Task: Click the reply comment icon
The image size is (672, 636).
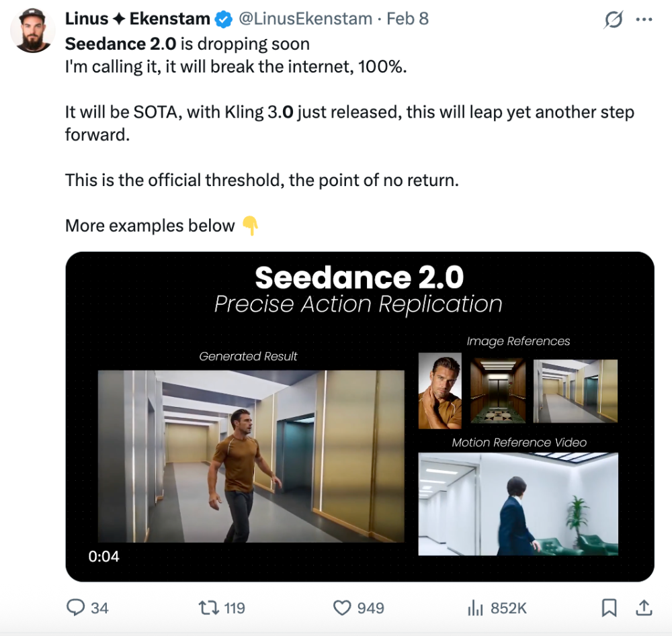Action: pos(75,608)
